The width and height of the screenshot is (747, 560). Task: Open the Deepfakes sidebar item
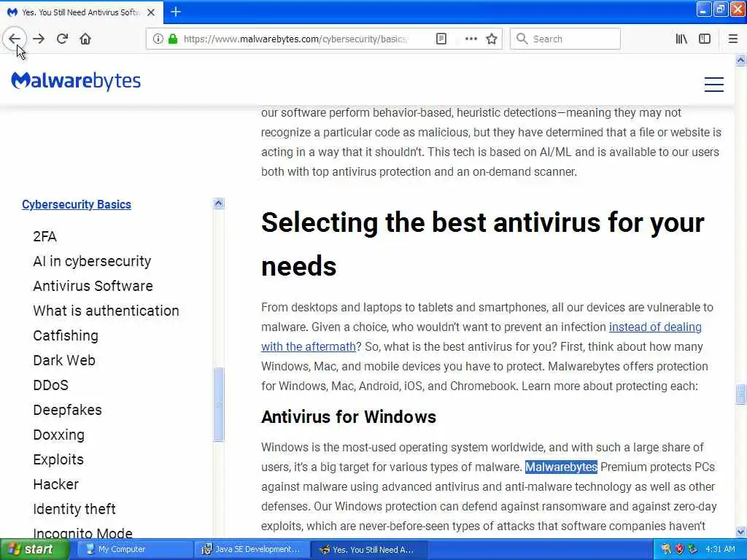(x=67, y=410)
